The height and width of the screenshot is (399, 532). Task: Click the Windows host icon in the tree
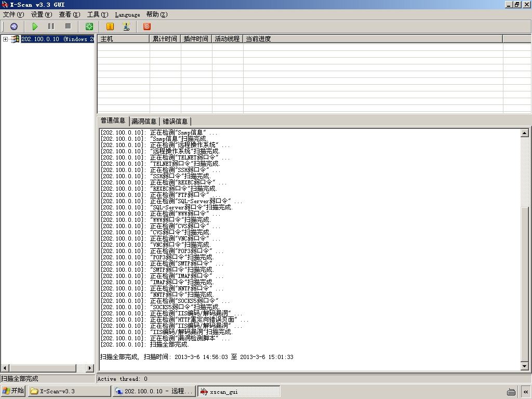15,39
